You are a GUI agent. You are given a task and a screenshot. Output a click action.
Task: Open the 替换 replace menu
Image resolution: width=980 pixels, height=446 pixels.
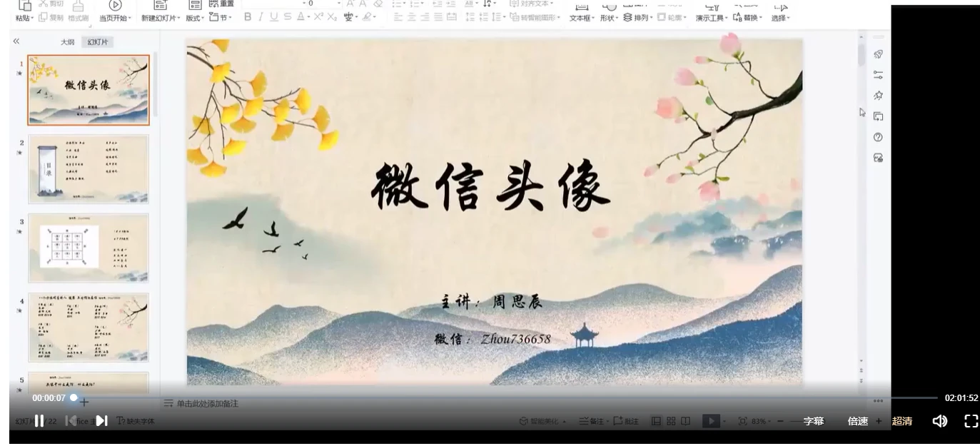[748, 18]
